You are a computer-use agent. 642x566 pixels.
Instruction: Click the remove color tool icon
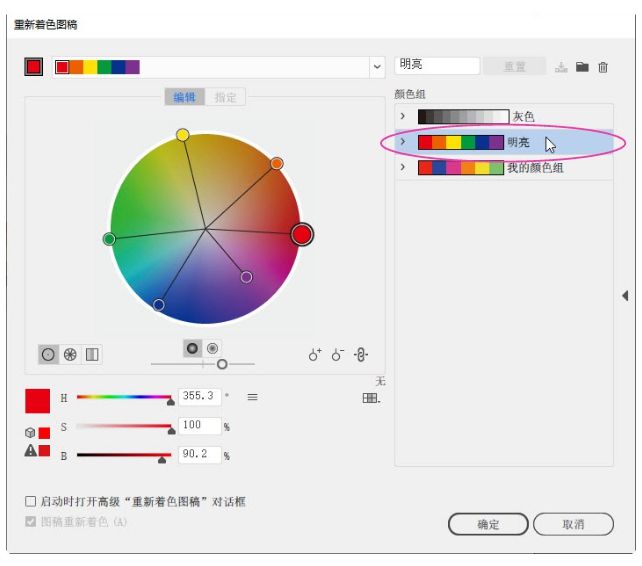tap(338, 354)
